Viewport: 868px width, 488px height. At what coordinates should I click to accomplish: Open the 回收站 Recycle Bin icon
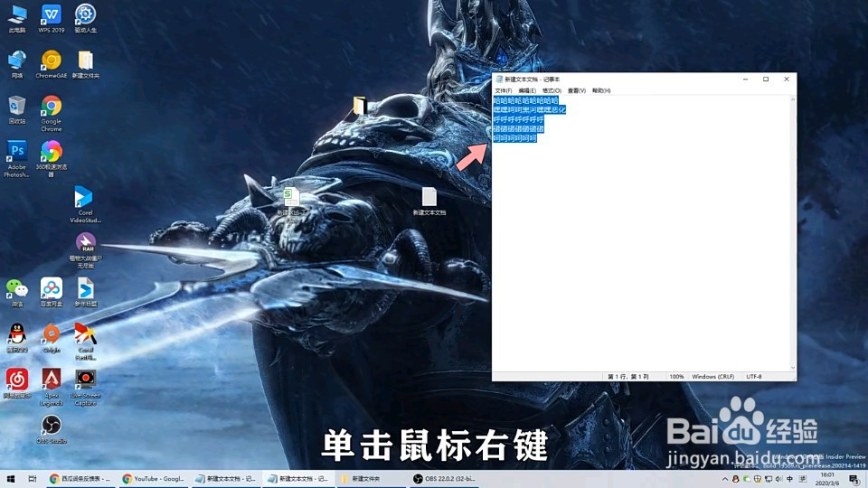click(17, 109)
